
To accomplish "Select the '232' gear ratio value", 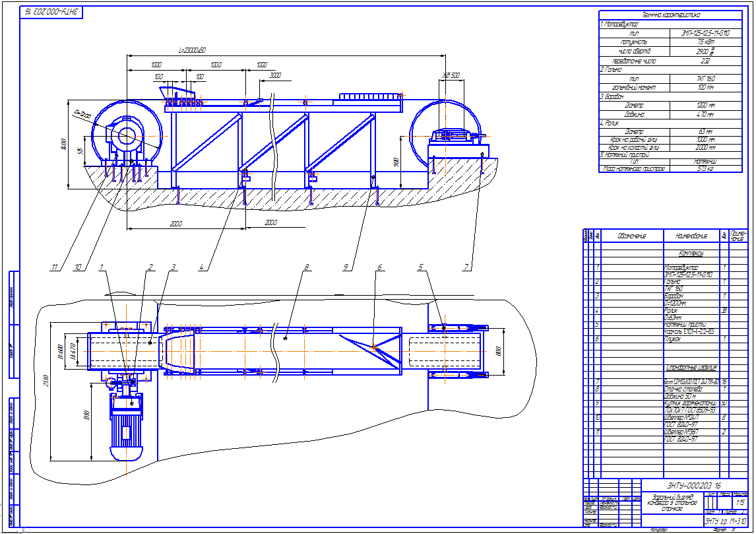I will coord(705,61).
